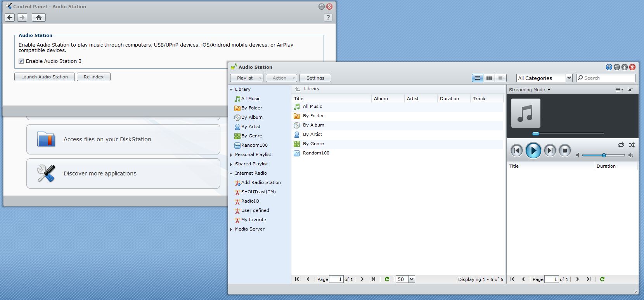Open Access files on your DiskStation
This screenshot has height=300, width=644.
tap(123, 139)
